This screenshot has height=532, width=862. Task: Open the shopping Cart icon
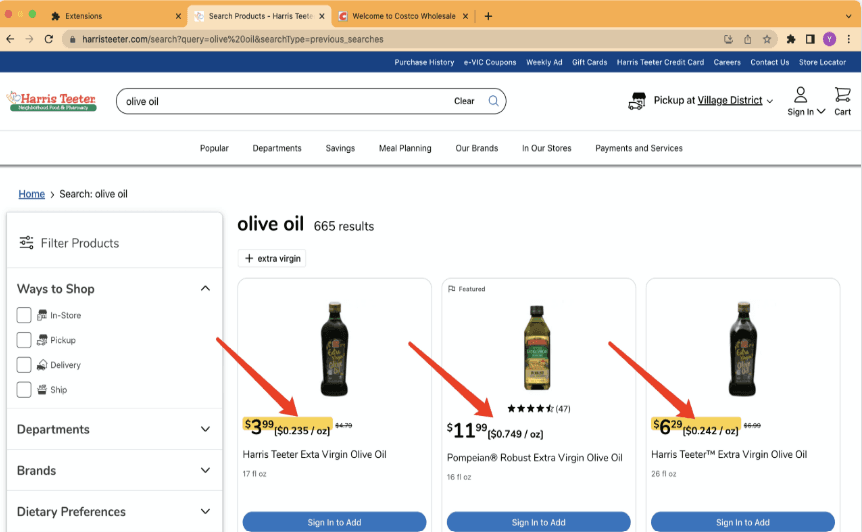[842, 95]
